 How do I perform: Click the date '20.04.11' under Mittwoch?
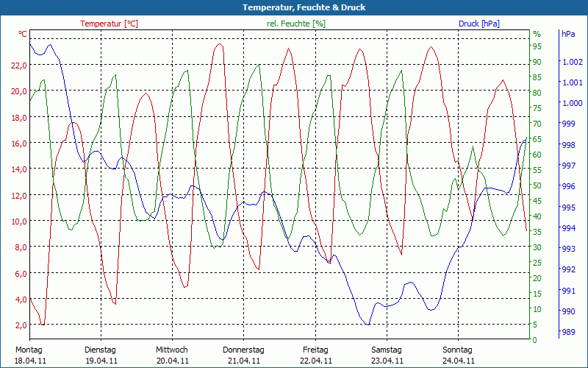pyautogui.click(x=173, y=361)
